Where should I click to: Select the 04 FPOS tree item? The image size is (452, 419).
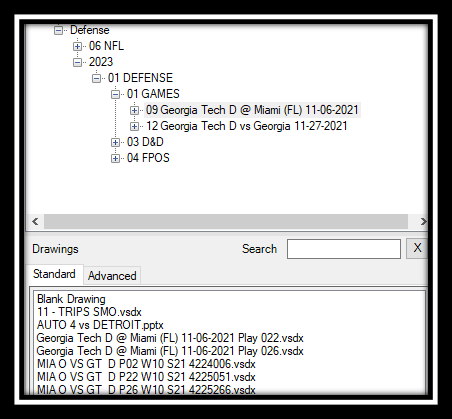[148, 158]
